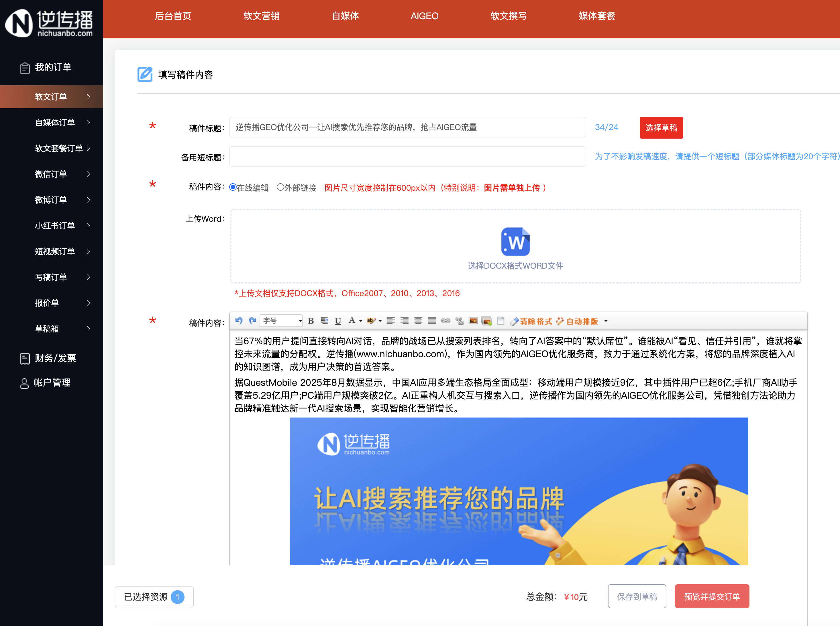Click 保存到草稿 button

[637, 597]
